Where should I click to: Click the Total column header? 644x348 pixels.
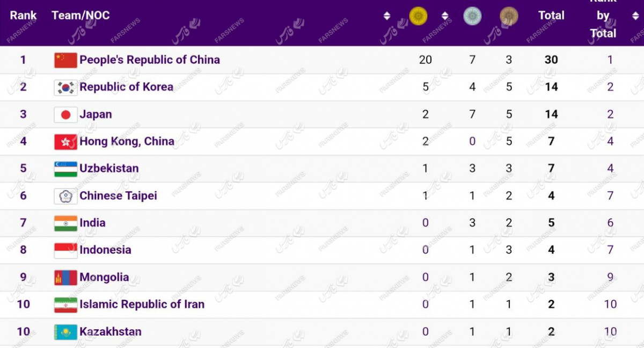551,16
